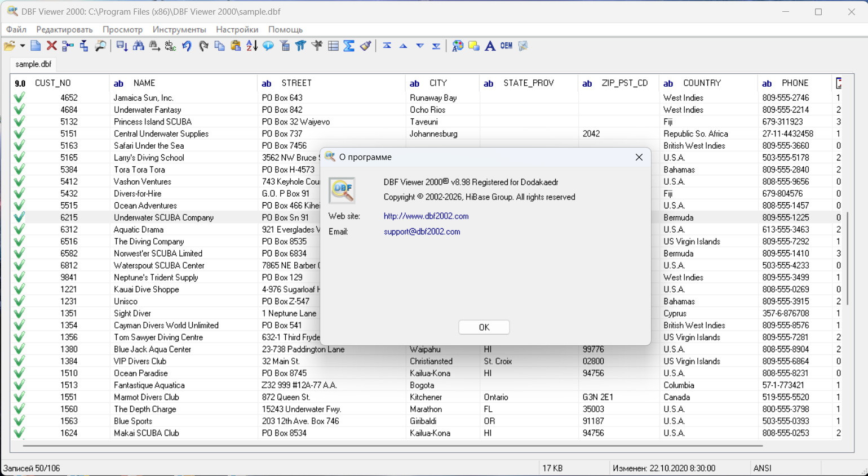Screen dimensions: 868x476
Task: Toggle checkmark for Kauai Dive Shoppe row
Action: [x=19, y=290]
